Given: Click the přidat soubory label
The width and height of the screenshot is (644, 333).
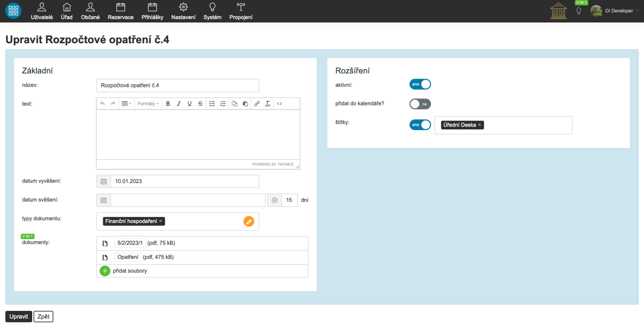Looking at the screenshot, I should pyautogui.click(x=130, y=271).
